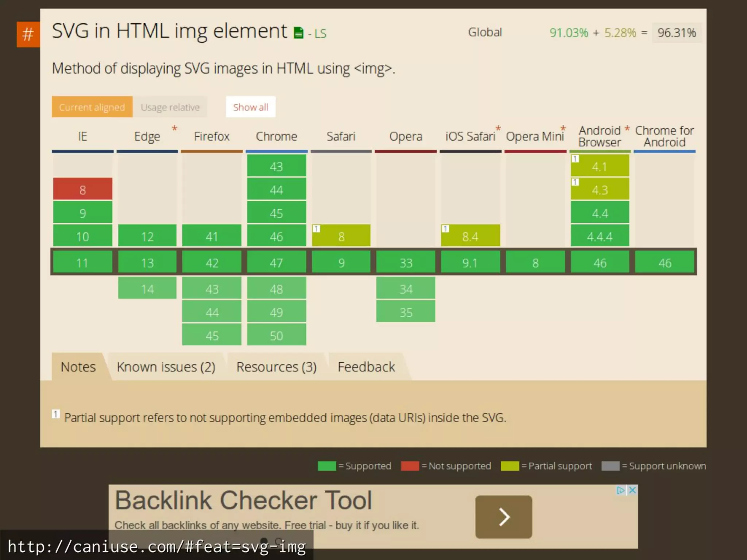Click the Chrome 47 current version cell
The width and height of the screenshot is (747, 560).
[276, 262]
